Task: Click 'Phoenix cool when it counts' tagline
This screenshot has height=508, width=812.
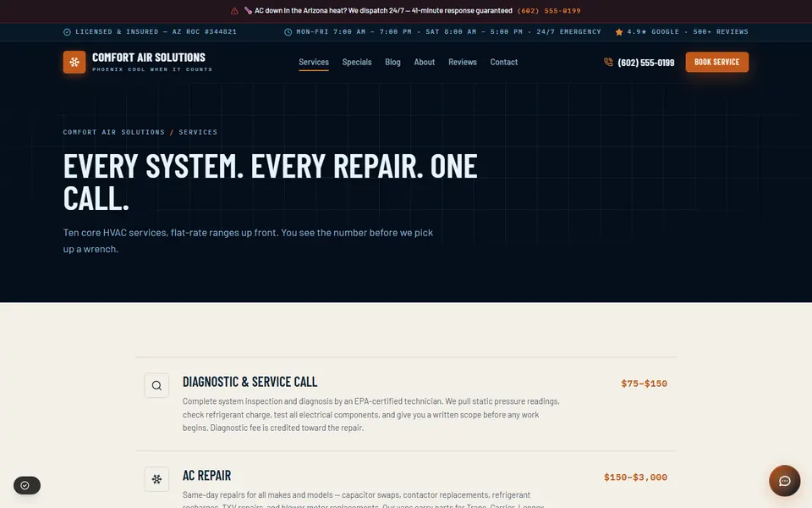Action: (x=152, y=69)
